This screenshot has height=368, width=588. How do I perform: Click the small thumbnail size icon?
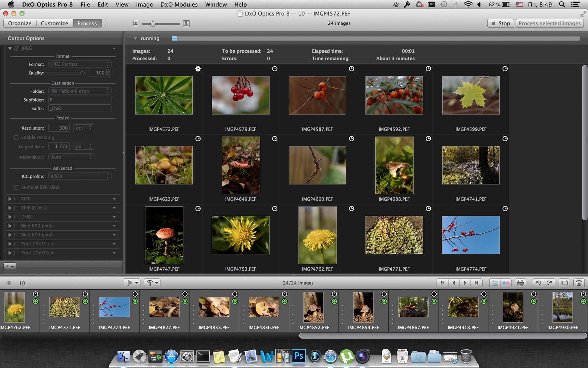click(x=136, y=23)
